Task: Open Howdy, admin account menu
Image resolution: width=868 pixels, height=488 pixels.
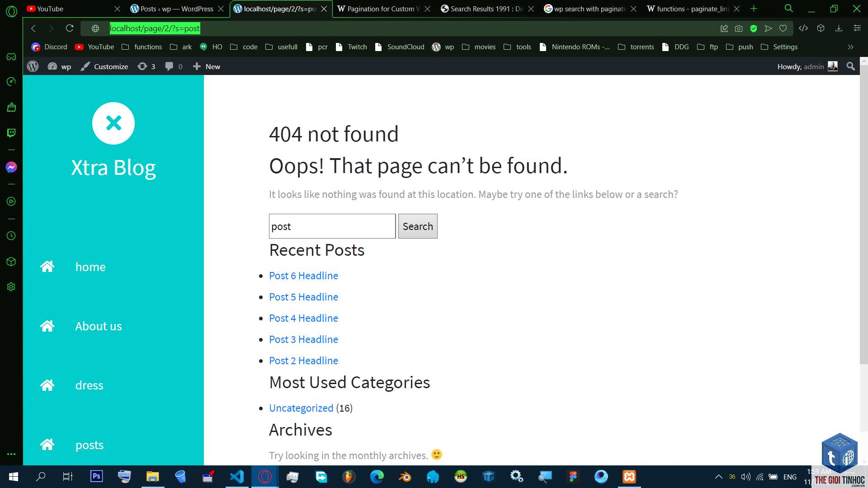Action: [807, 66]
